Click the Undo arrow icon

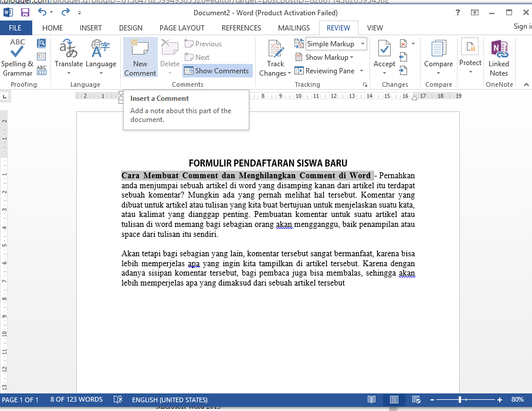tap(42, 12)
